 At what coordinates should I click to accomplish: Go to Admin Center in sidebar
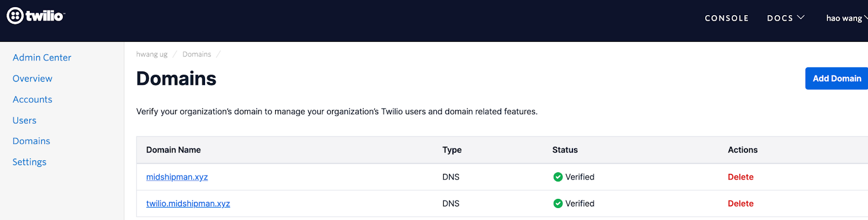click(42, 58)
